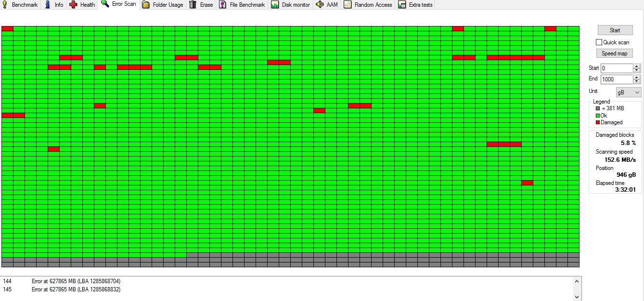Click the Random Access icon
Image resolution: width=644 pixels, height=301 pixels.
point(348,5)
